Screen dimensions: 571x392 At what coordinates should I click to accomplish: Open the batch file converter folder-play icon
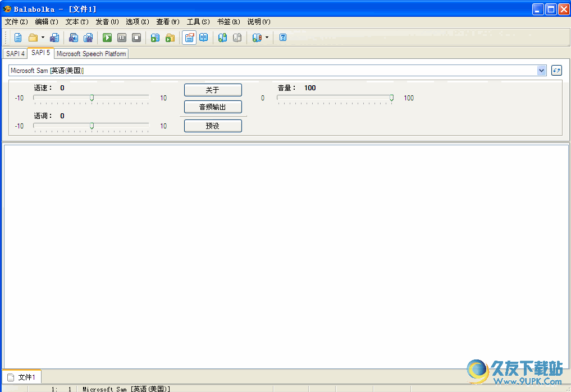click(170, 38)
